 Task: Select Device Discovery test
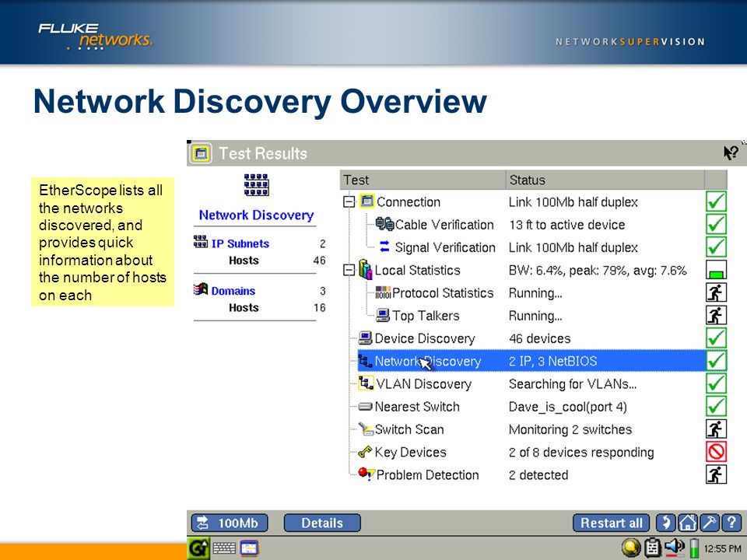pyautogui.click(x=534, y=338)
